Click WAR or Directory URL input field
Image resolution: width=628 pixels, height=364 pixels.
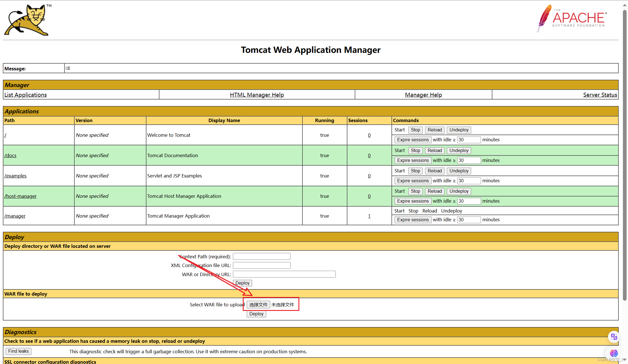coord(285,274)
